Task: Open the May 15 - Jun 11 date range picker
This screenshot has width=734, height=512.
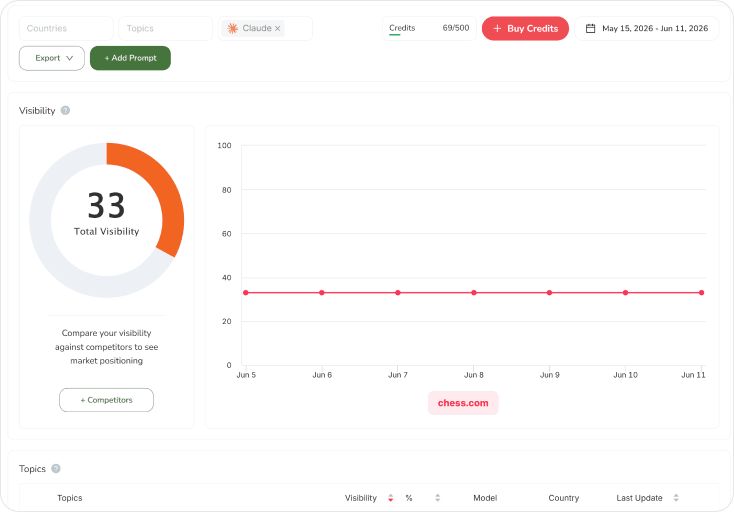Action: (646, 29)
